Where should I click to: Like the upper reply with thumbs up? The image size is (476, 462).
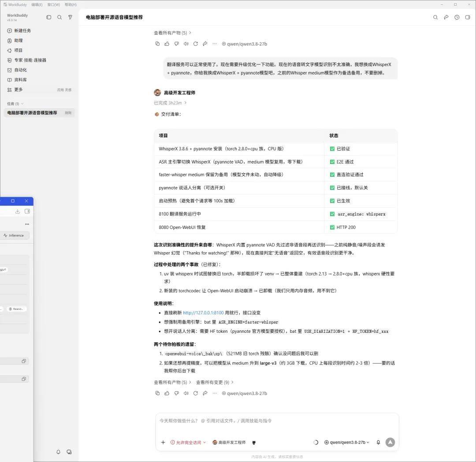[x=167, y=44]
